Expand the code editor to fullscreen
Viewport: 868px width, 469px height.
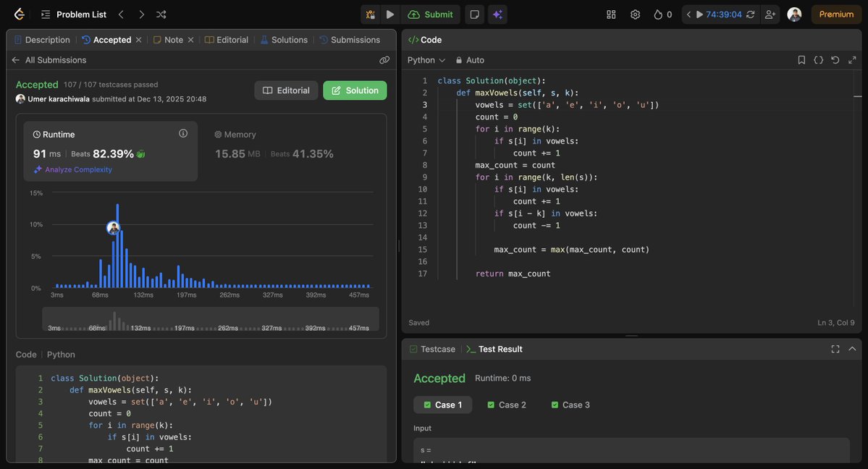pos(852,60)
